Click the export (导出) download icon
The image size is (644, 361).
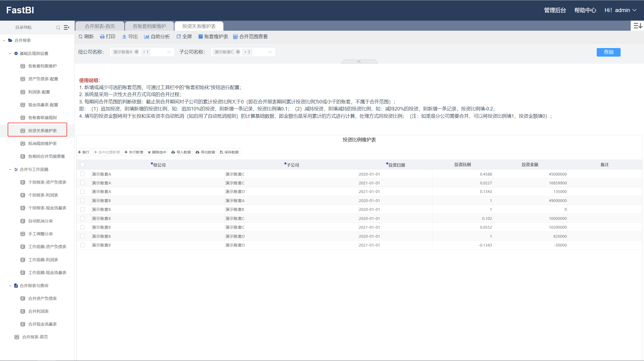tap(124, 36)
